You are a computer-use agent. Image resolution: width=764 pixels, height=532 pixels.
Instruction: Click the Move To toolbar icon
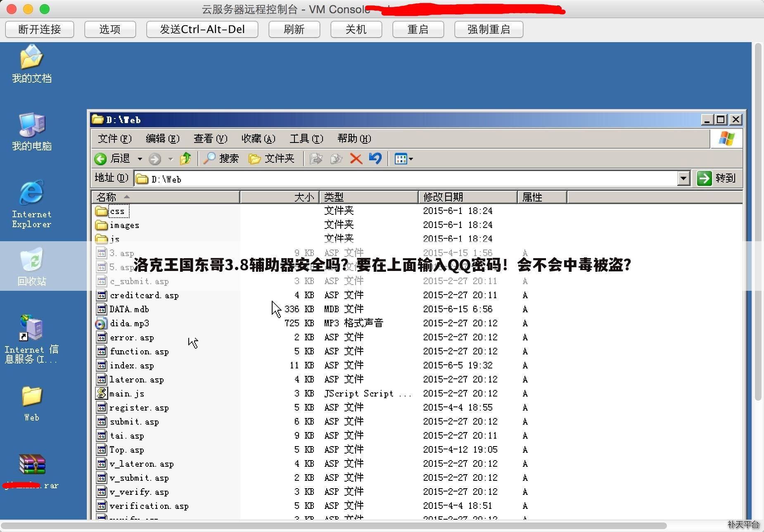click(316, 158)
